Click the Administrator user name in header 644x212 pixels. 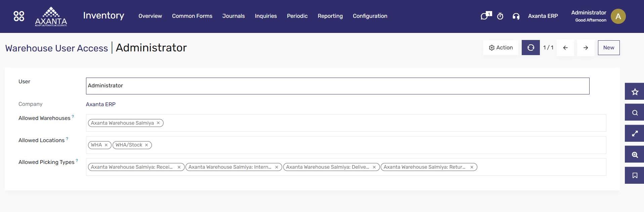589,13
